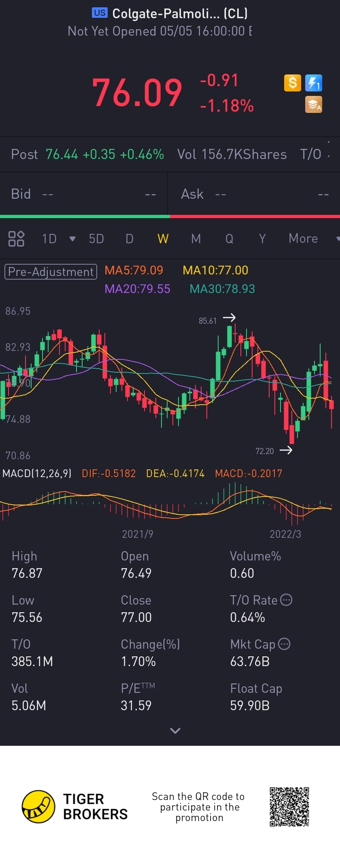Image resolution: width=340 pixels, height=868 pixels.
Task: Tap the MACD(12,26,9) indicator label
Action: 37,473
